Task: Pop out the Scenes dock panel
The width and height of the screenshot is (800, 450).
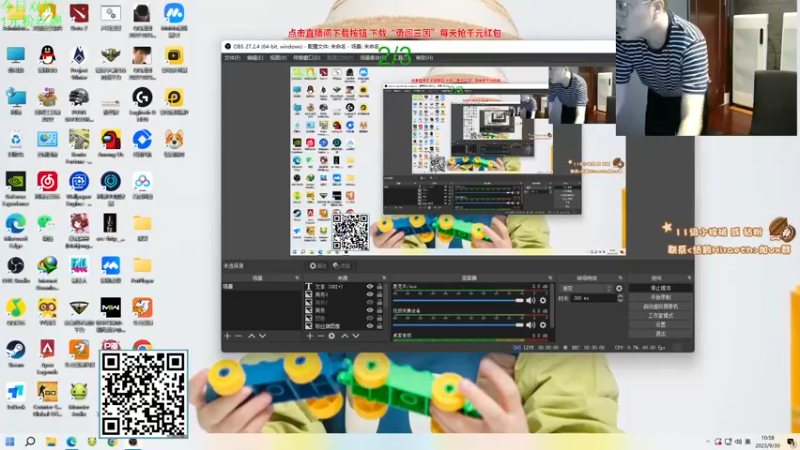Action: 297,278
